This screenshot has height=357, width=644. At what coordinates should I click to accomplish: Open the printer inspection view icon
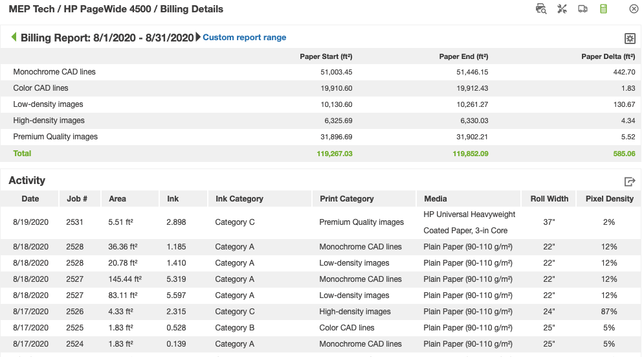coord(541,9)
